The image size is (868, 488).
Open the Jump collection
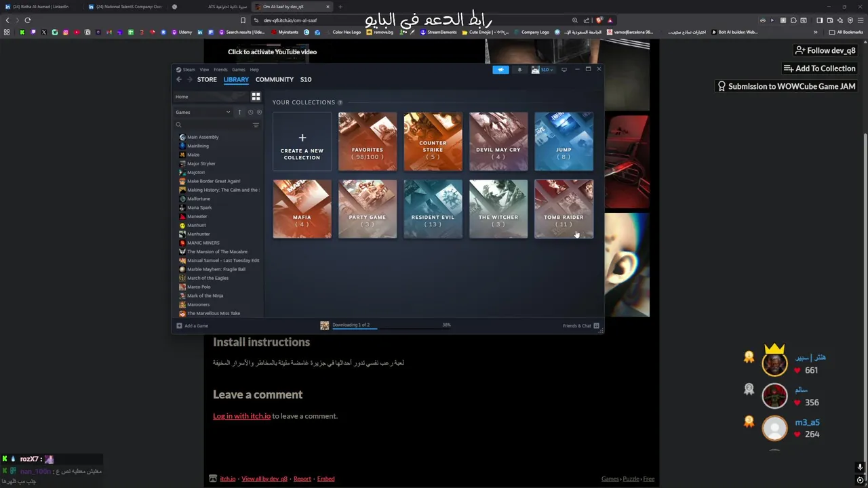564,142
